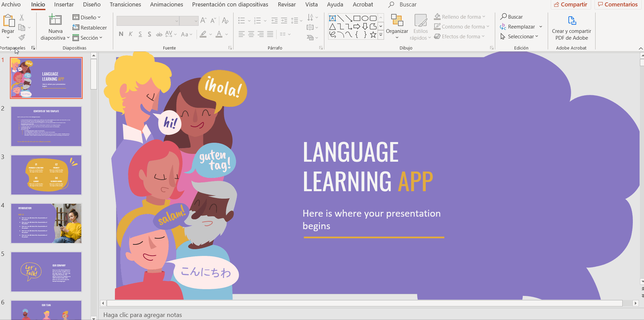This screenshot has width=644, height=320.
Task: Toggle strikethrough (abc) formatting
Action: pyautogui.click(x=159, y=34)
